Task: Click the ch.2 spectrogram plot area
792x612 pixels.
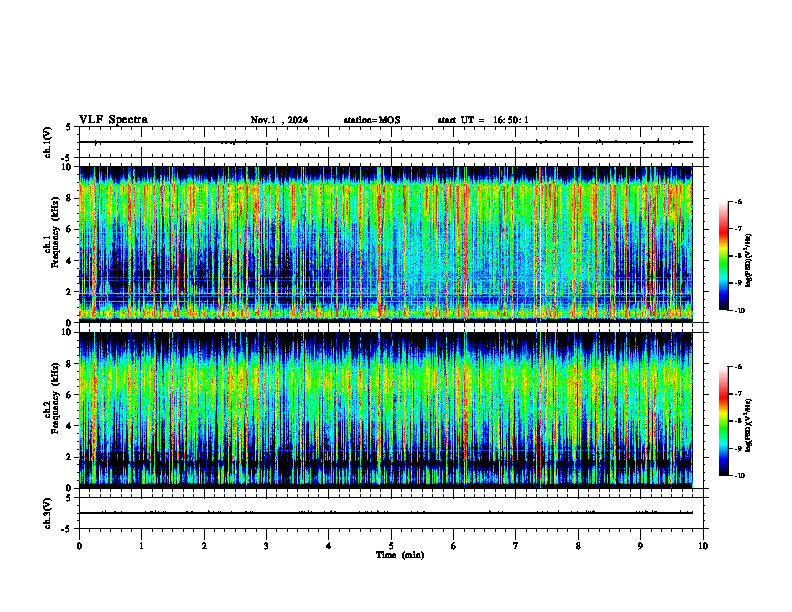Action: [385, 410]
